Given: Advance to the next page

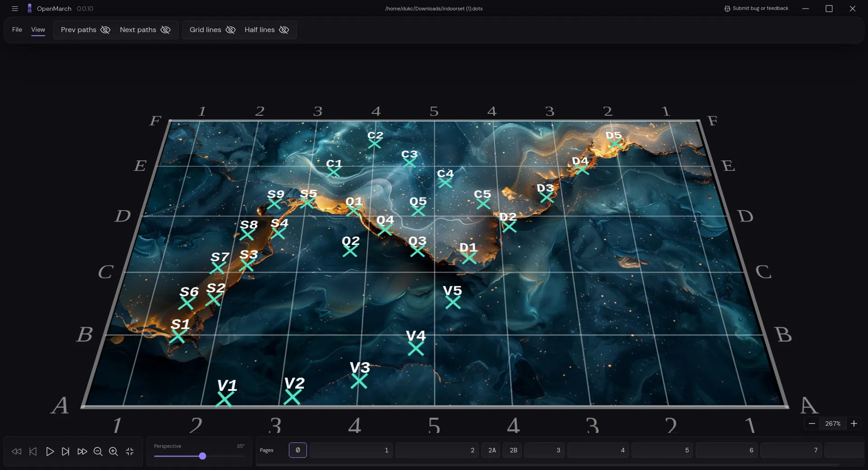Looking at the screenshot, I should tap(66, 451).
